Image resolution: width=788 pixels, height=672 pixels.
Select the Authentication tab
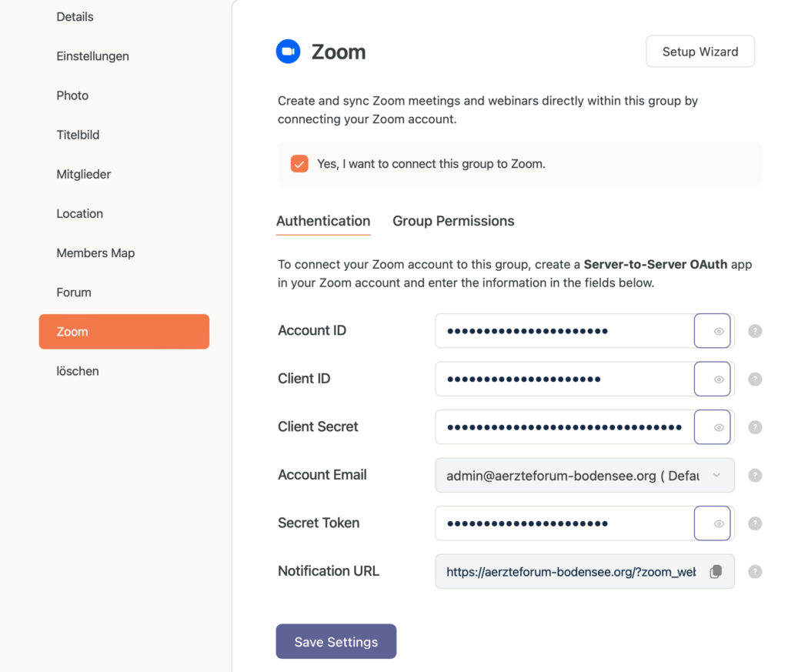coord(323,221)
